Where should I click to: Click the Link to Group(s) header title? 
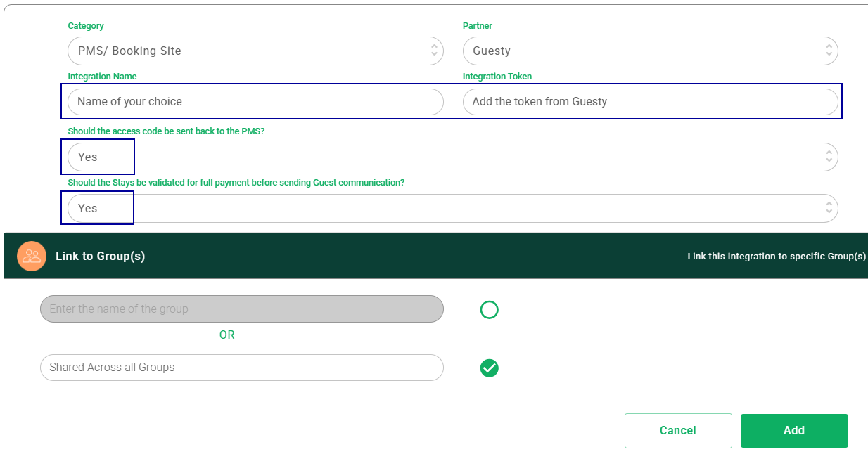coord(100,256)
